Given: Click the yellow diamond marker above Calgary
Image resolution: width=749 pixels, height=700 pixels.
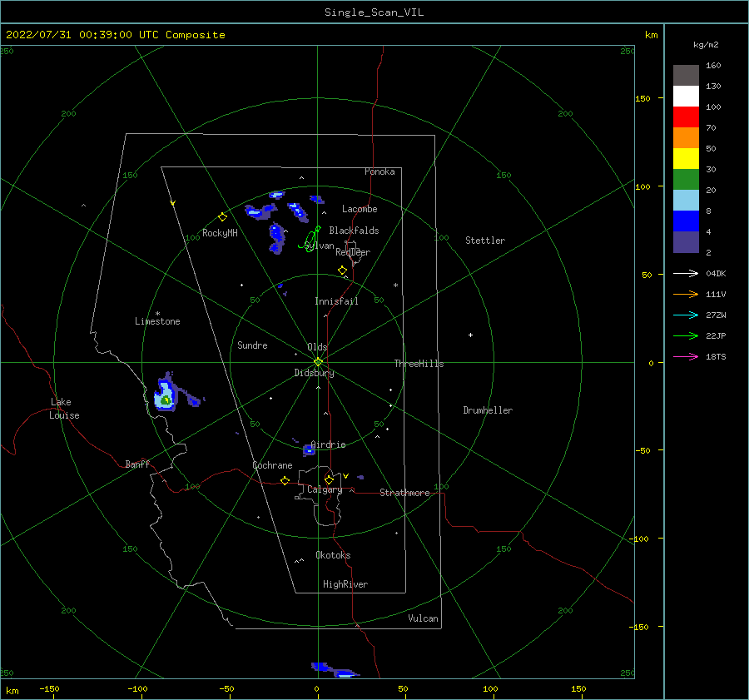Looking at the screenshot, I should click(329, 479).
